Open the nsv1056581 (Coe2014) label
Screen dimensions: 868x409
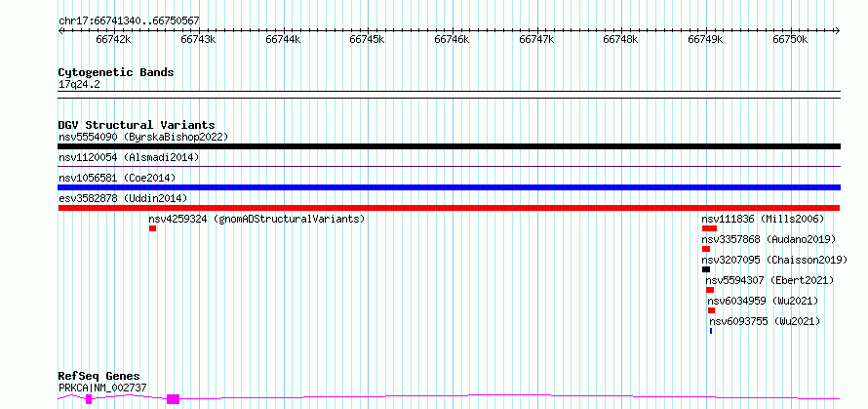point(117,178)
